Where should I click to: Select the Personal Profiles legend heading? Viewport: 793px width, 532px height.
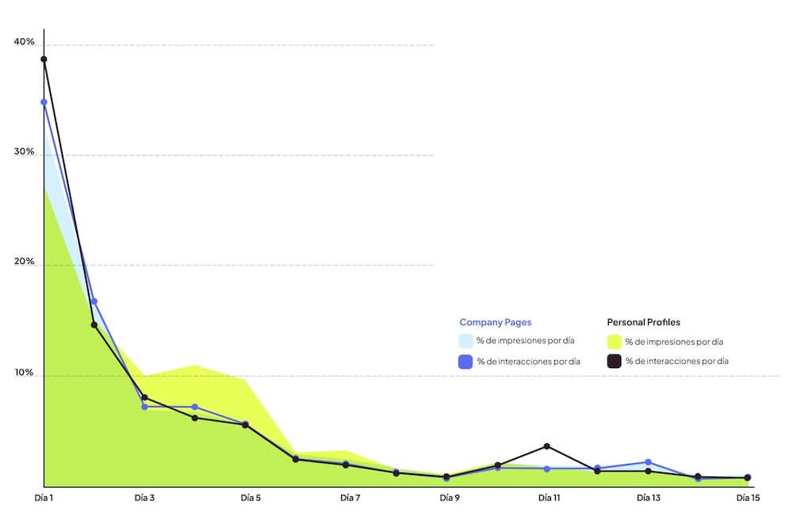[x=643, y=323]
